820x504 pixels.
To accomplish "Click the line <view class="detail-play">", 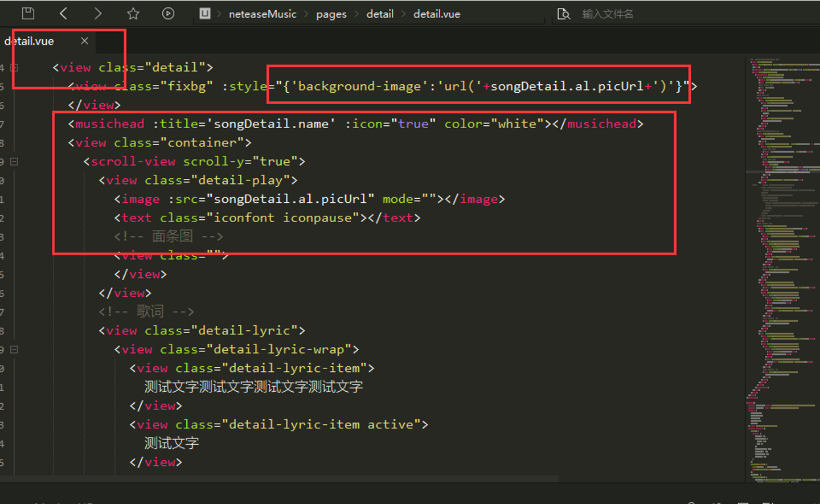I will point(198,180).
